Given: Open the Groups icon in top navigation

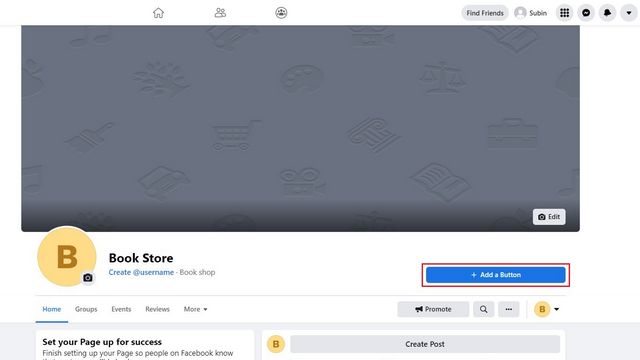Looking at the screenshot, I should 281,13.
